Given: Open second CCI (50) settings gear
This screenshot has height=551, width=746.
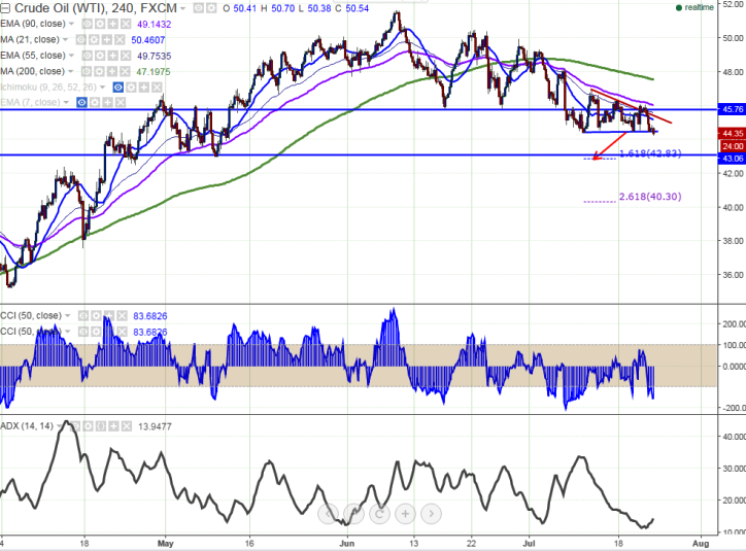Looking at the screenshot, I should 96,332.
